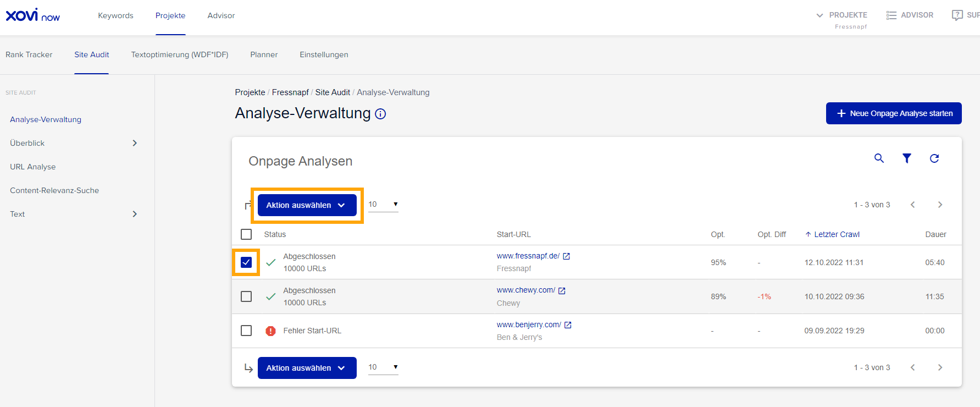Image resolution: width=980 pixels, height=407 pixels.
Task: Open external link icon for www.chewy.com
Action: (x=562, y=290)
